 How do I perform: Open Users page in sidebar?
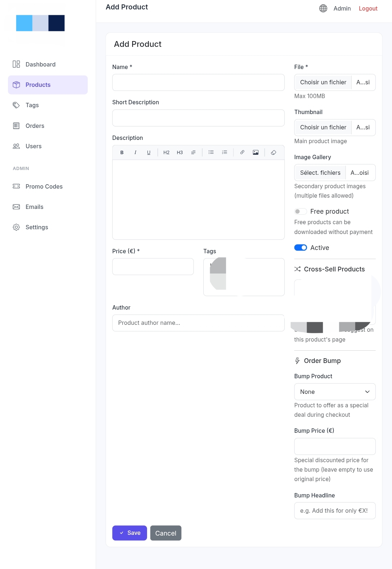[x=48, y=146]
